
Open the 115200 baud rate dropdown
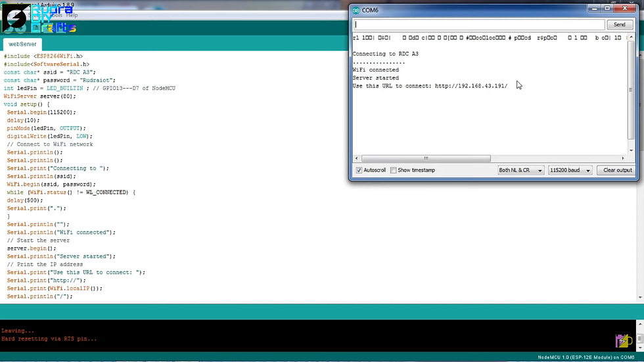tap(570, 170)
